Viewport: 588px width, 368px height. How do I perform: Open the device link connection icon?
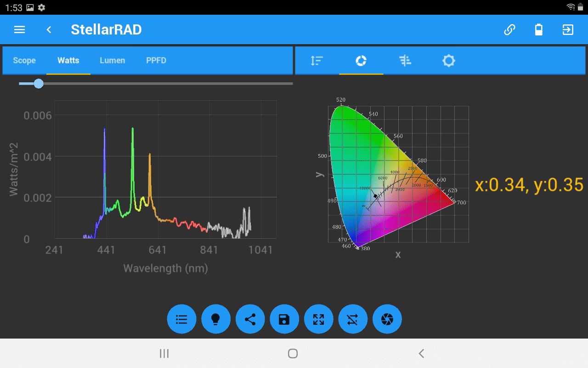(509, 29)
